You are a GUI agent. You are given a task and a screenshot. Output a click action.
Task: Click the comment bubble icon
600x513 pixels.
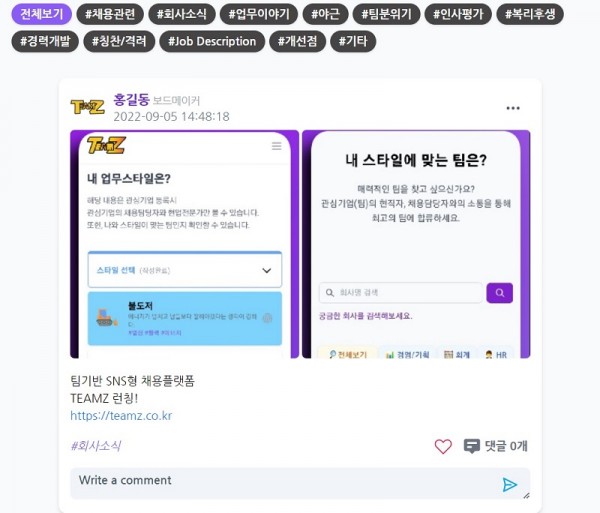tap(471, 446)
